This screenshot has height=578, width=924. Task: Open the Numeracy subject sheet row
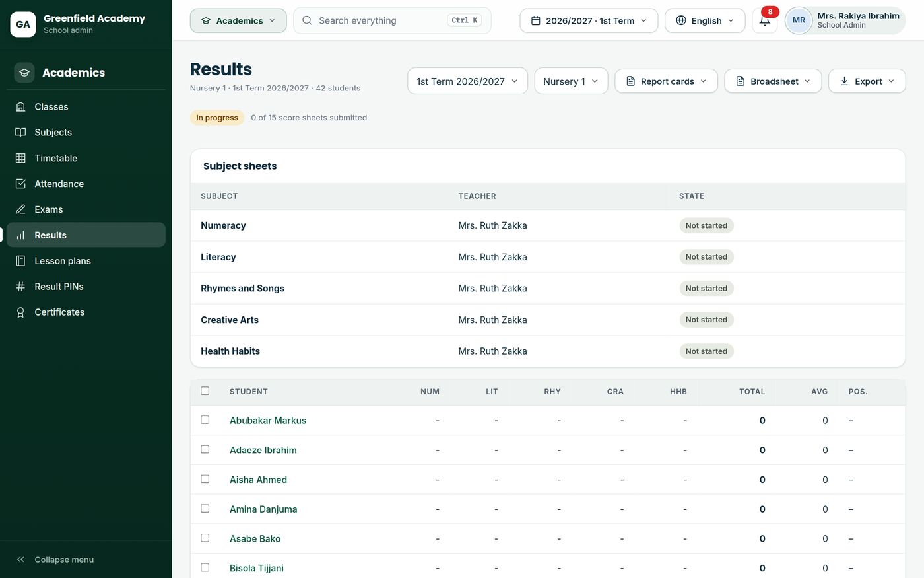(548, 225)
